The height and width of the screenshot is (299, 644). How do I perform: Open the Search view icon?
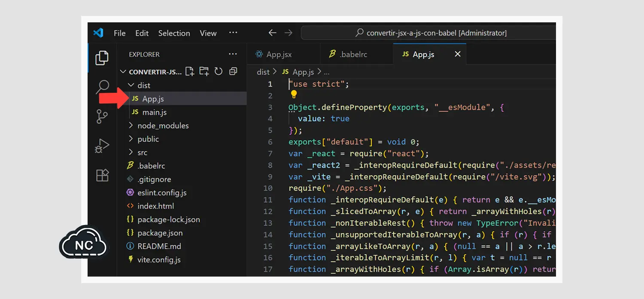[x=102, y=87]
